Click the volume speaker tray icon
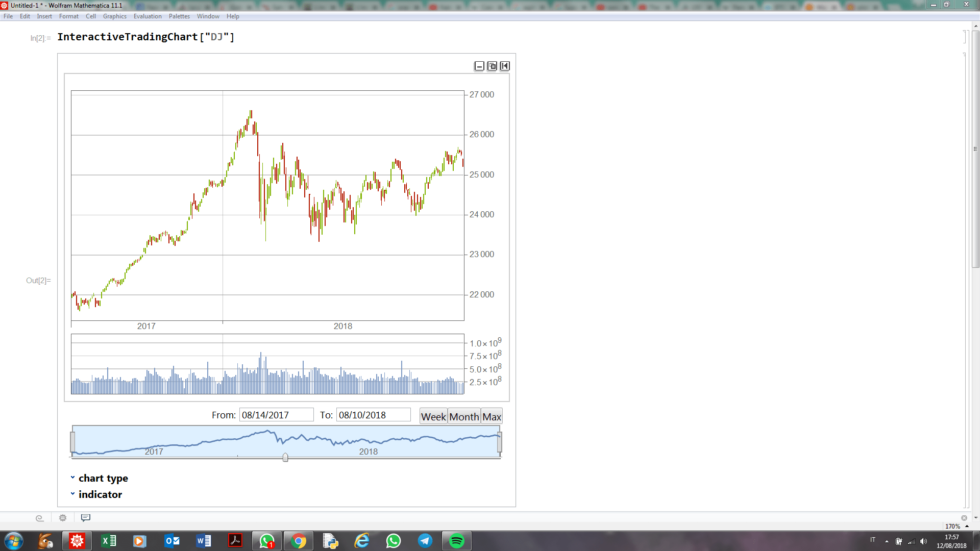 tap(923, 541)
